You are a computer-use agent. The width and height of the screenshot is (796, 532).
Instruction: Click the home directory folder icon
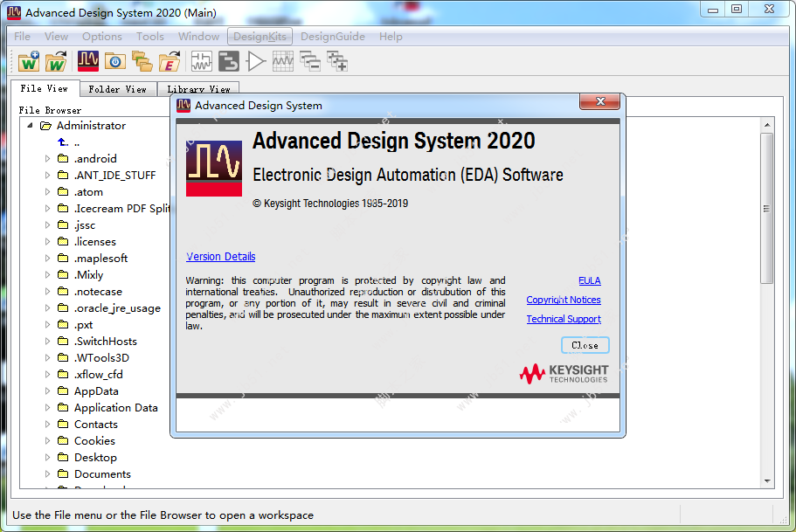click(x=115, y=61)
